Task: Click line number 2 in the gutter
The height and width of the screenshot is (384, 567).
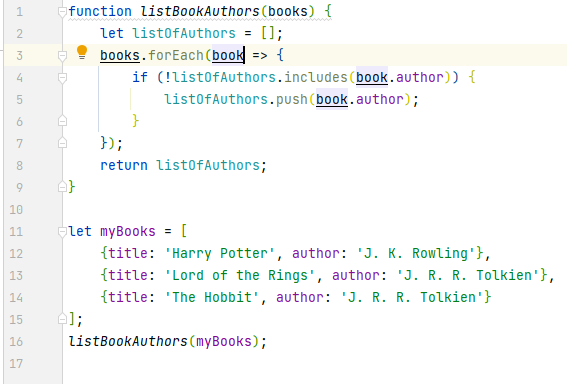Action: [20, 34]
